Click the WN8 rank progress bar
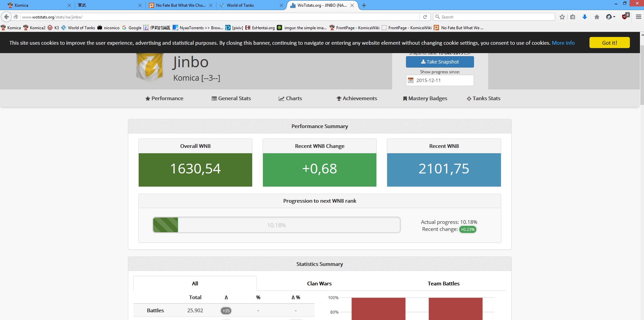Screen dimensions: 644x320 276,225
